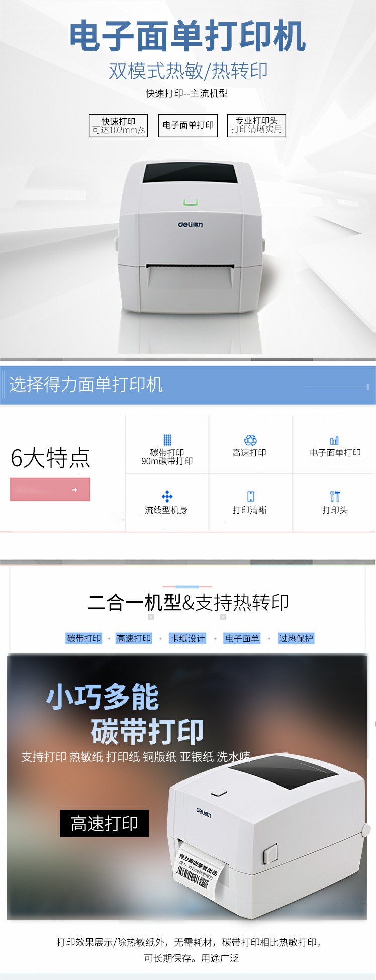This screenshot has width=376, height=980.
Task: Click the 专业打印头 bordered box
Action: (257, 126)
